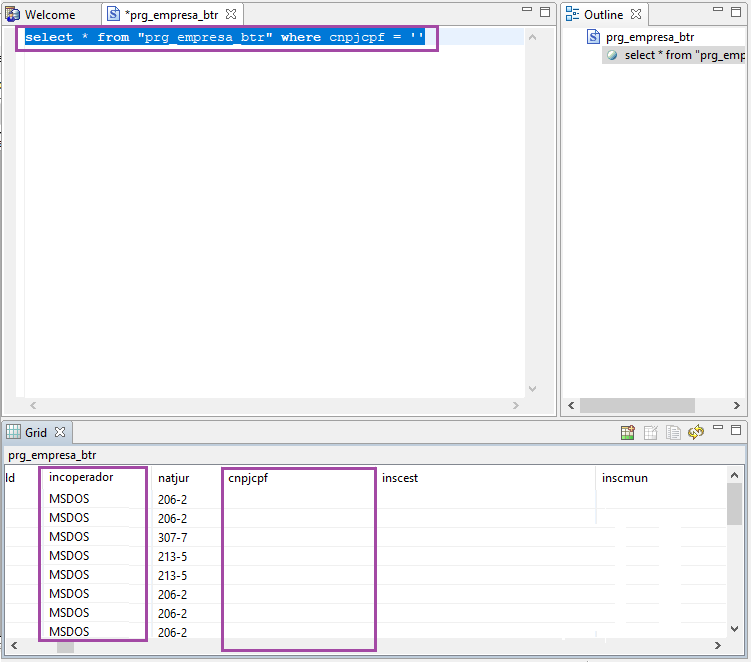Viewport: 751px width, 662px height.
Task: Click the incoperador column header
Action: tap(81, 478)
